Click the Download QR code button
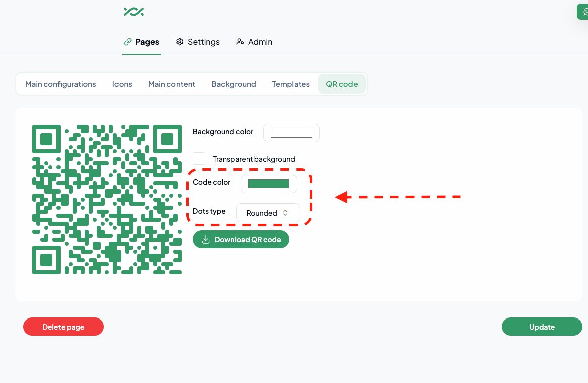Screen dimensions: 588x383 [241, 239]
